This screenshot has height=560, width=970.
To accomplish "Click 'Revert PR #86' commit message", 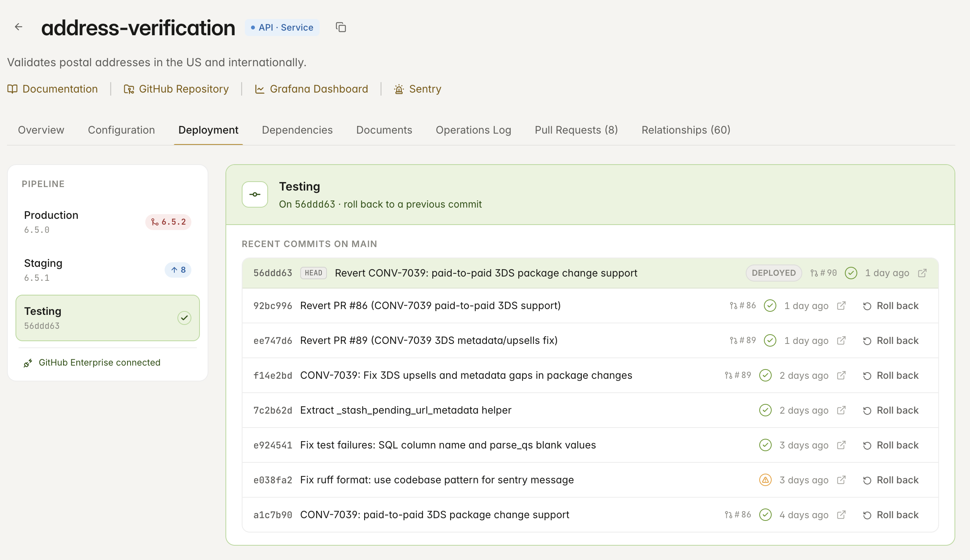I will point(430,306).
